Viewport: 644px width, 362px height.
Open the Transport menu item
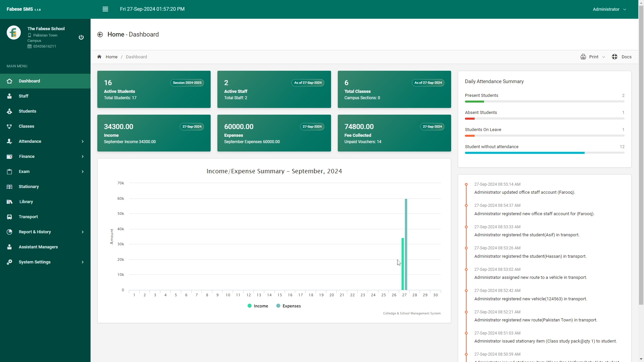click(45, 217)
